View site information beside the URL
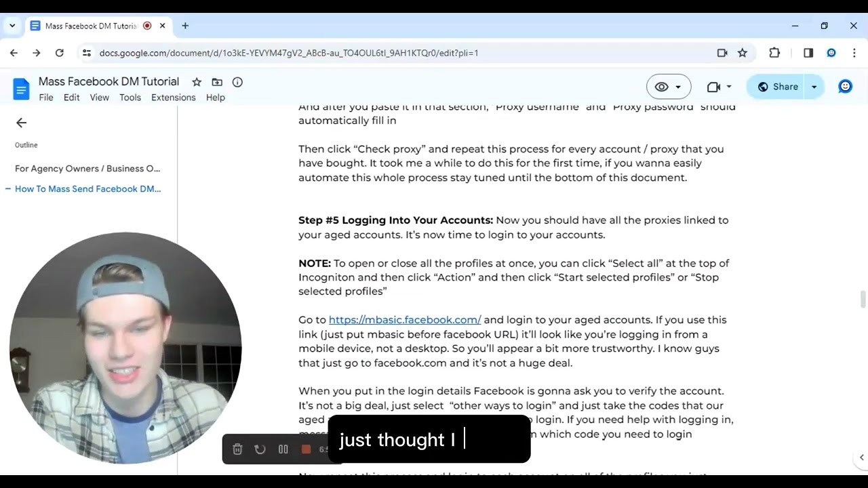This screenshot has height=488, width=868. (86, 53)
